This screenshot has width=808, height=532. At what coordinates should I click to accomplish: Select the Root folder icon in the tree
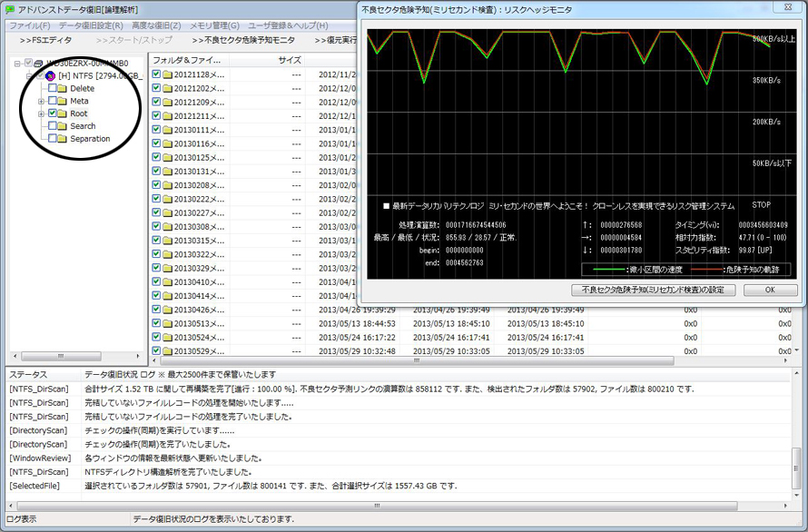point(63,113)
